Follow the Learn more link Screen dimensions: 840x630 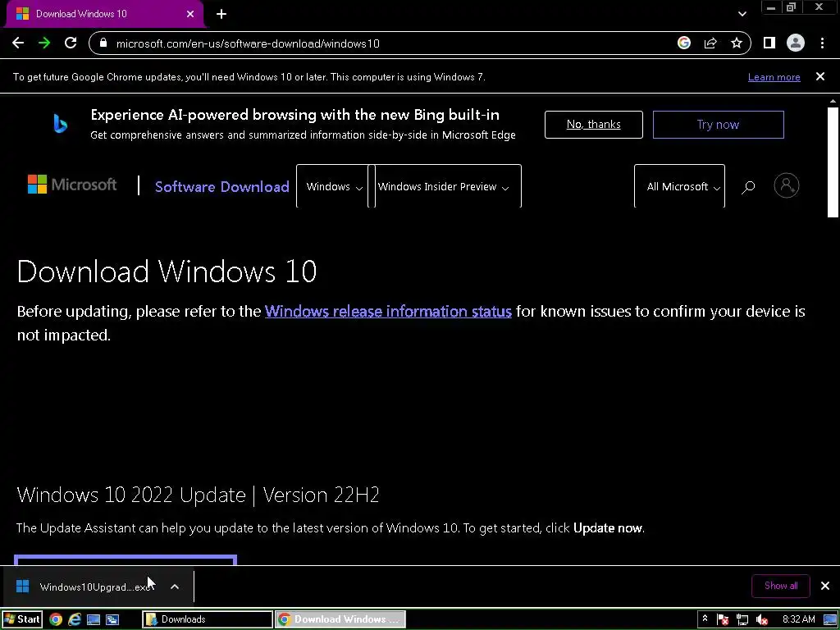point(774,77)
